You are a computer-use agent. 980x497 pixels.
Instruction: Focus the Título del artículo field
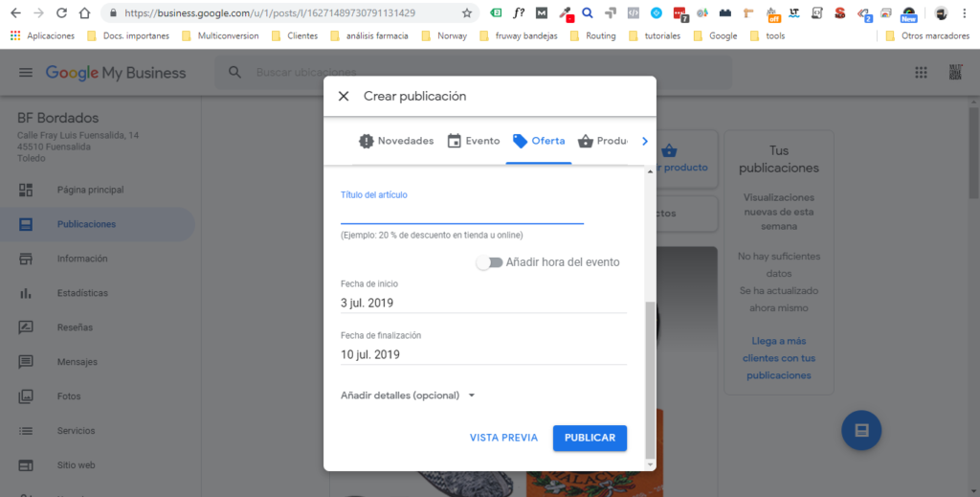[x=462, y=215]
